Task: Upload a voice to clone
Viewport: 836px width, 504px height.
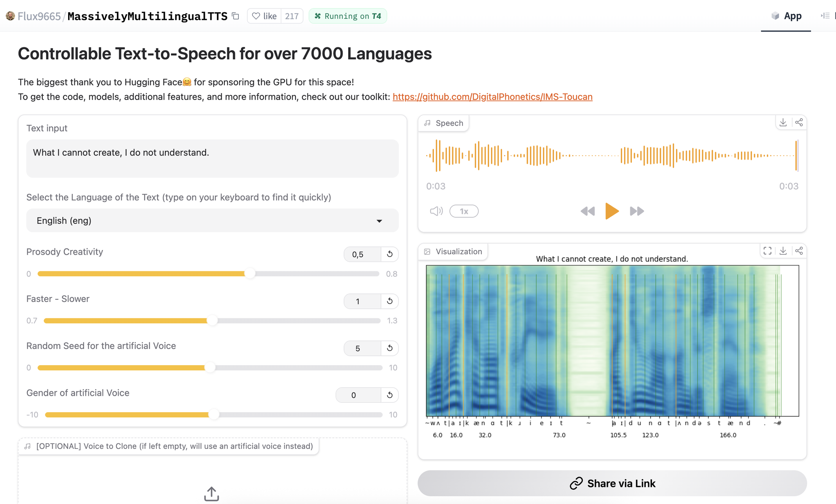Action: click(211, 494)
